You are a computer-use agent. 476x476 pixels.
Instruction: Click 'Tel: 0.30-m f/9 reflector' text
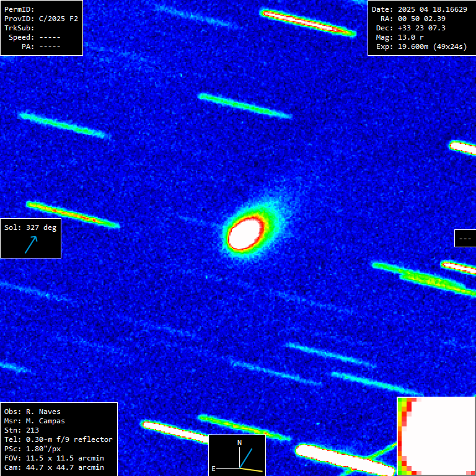pyautogui.click(x=58, y=439)
